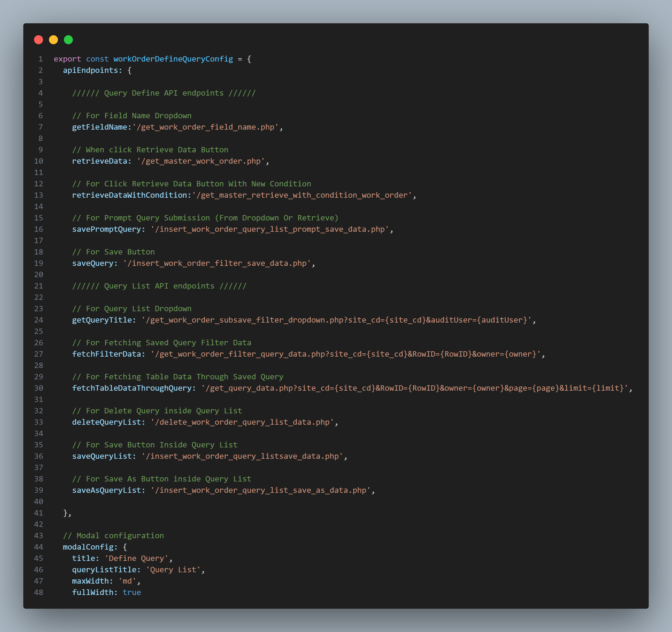
Task: Click the savePromptQuery endpoint path string
Action: (x=270, y=229)
